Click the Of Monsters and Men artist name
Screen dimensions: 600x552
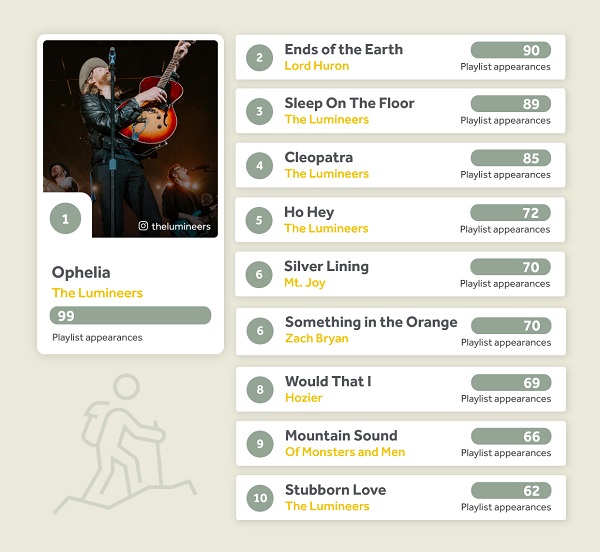point(345,452)
